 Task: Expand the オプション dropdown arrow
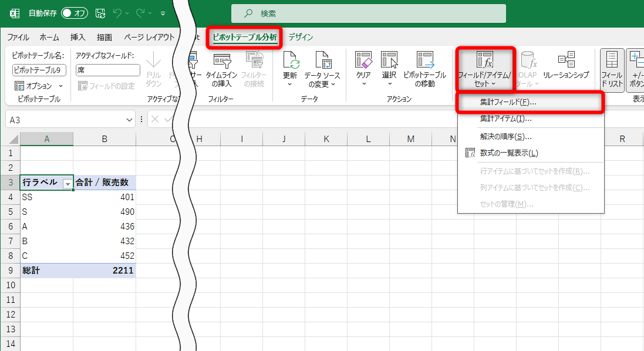click(61, 86)
